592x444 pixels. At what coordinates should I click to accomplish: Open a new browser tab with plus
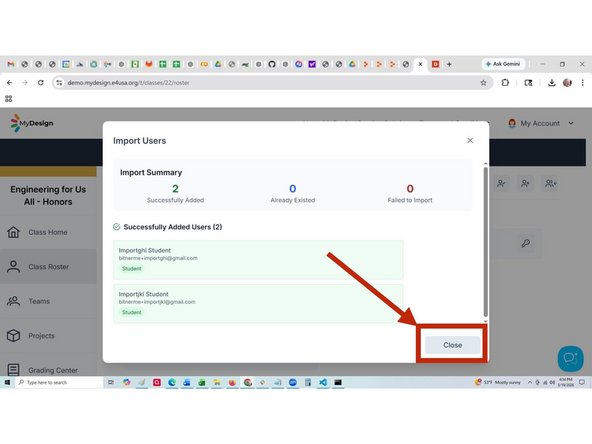449,64
